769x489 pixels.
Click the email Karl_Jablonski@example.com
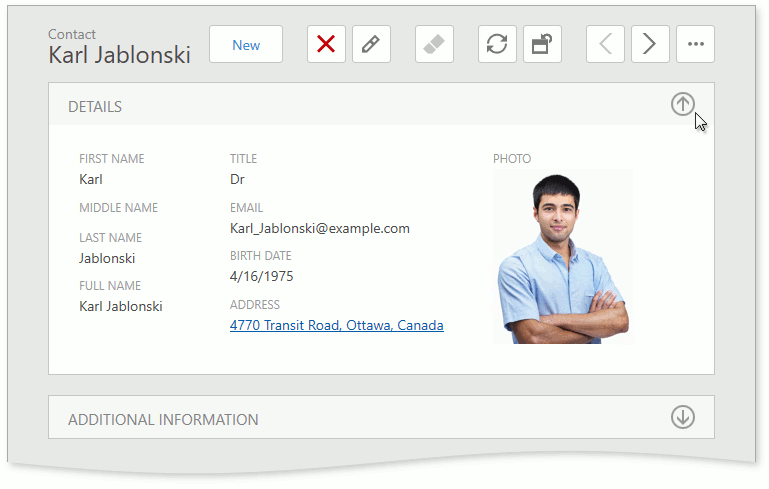point(319,228)
